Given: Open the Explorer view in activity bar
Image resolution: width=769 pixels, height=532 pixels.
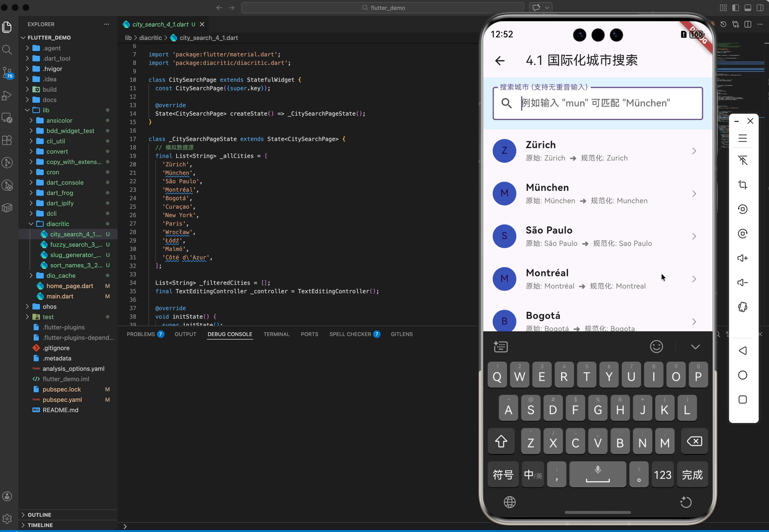Looking at the screenshot, I should pos(7,27).
